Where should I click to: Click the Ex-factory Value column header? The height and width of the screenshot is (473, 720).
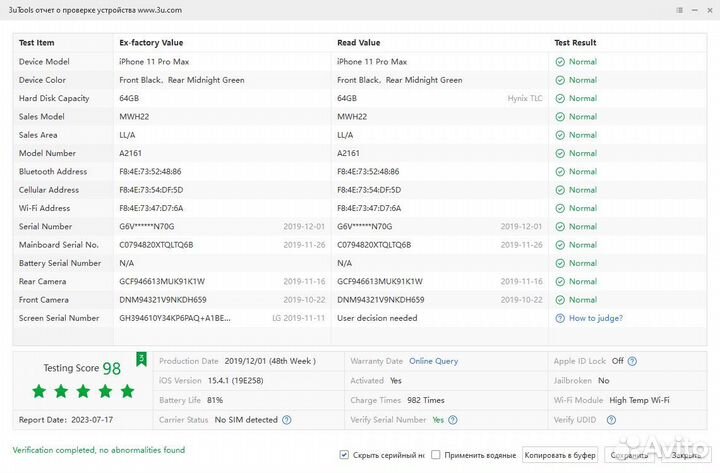tap(151, 43)
